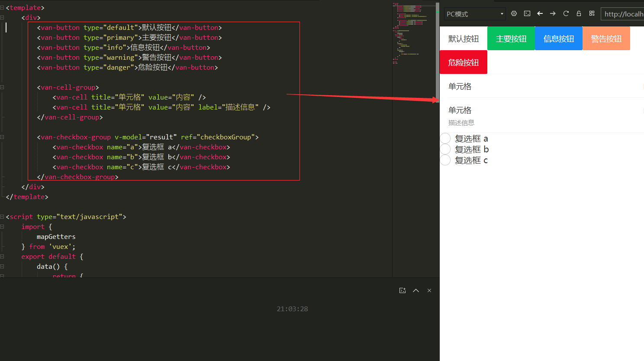Open the PC模式 mode dropdown

tap(475, 13)
